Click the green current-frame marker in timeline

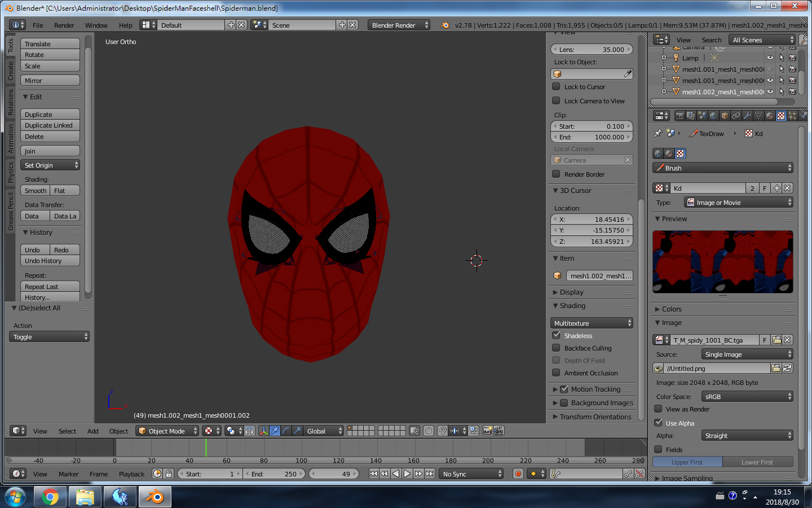206,448
